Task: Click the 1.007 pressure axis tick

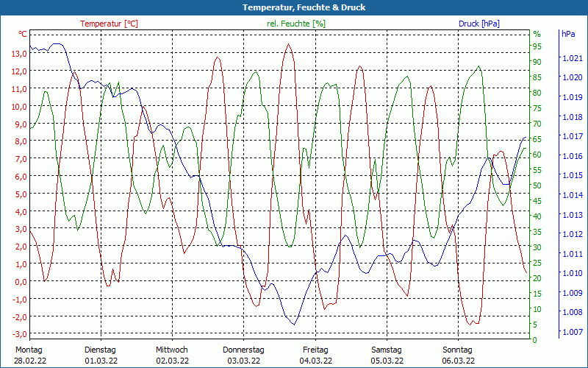Action: coord(571,332)
